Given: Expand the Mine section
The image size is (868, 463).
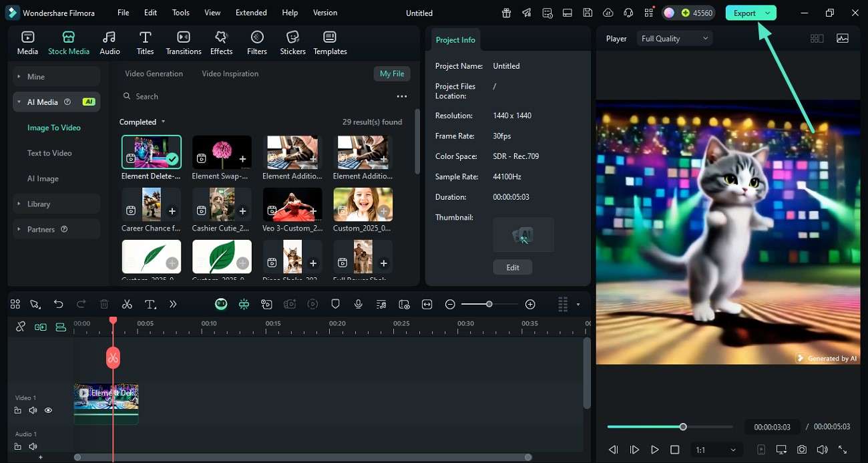Looking at the screenshot, I should (x=56, y=77).
